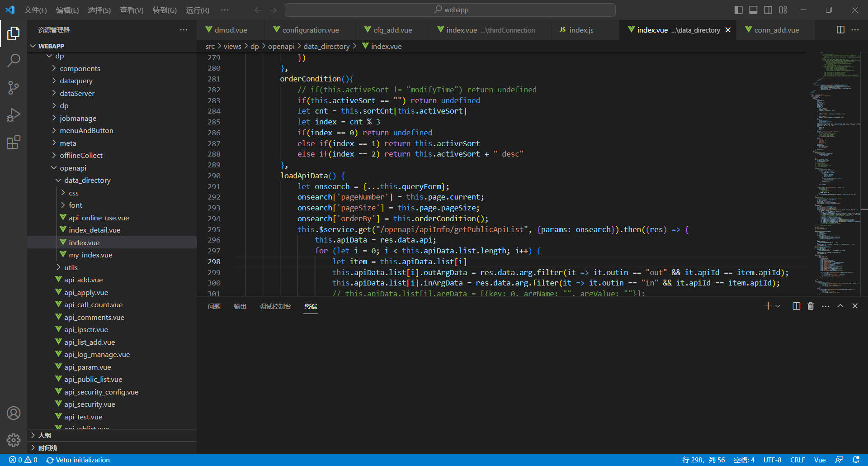Switch to the configuration.vue tab
Image resolution: width=868 pixels, height=466 pixels.
(310, 30)
